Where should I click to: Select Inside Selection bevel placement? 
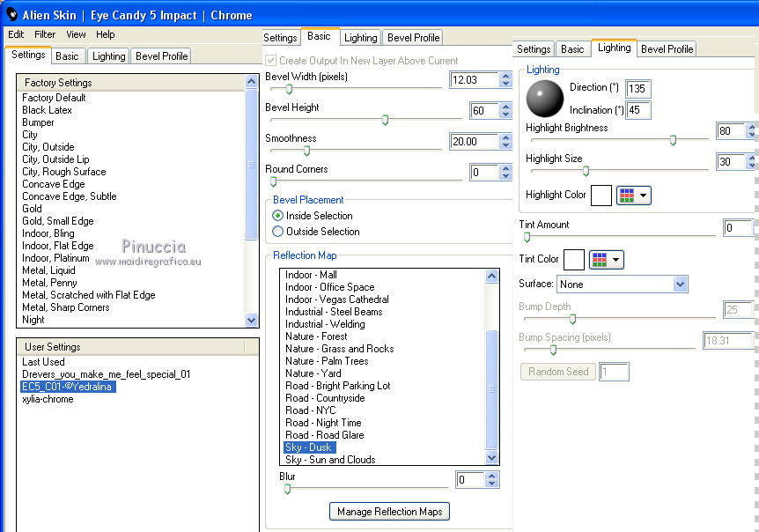point(278,216)
